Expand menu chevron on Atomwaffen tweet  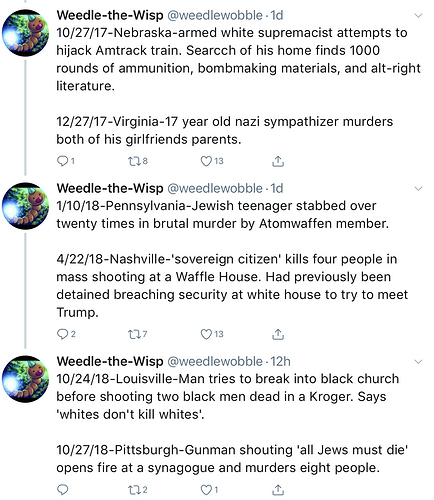pyautogui.click(x=418, y=189)
